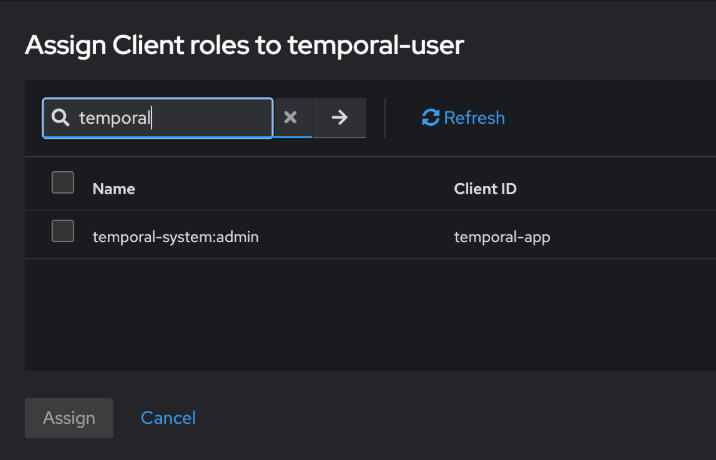Click the Assign button
Viewport: 716px width, 460px height.
[x=69, y=418]
